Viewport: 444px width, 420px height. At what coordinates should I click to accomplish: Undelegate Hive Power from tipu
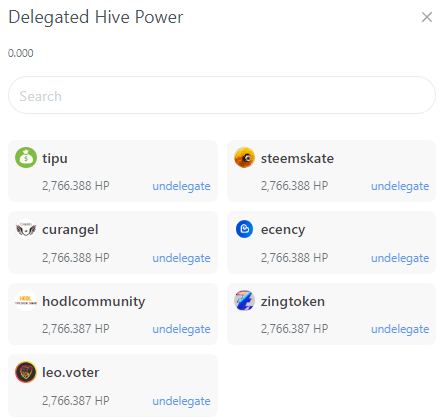(181, 186)
